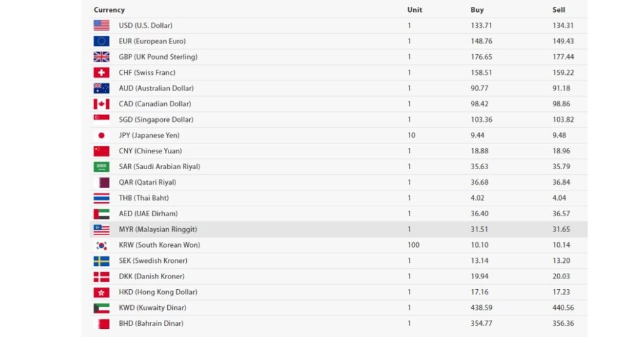This screenshot has width=644, height=337.
Task: Select the Malaysian flag icon
Action: pyautogui.click(x=101, y=229)
